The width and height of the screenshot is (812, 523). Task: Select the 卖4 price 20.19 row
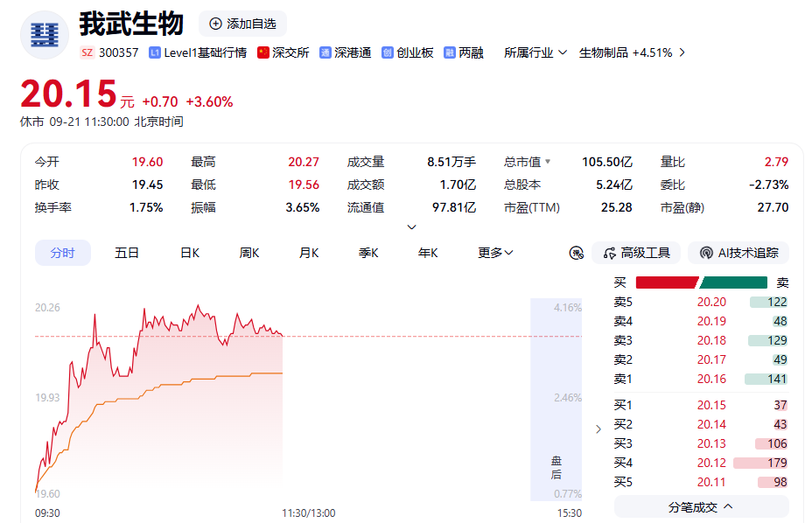click(701, 321)
